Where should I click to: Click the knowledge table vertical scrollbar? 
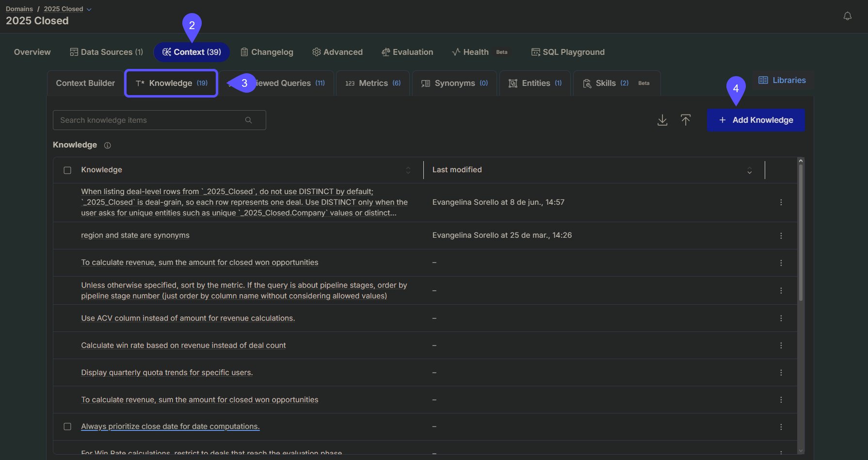pyautogui.click(x=801, y=233)
